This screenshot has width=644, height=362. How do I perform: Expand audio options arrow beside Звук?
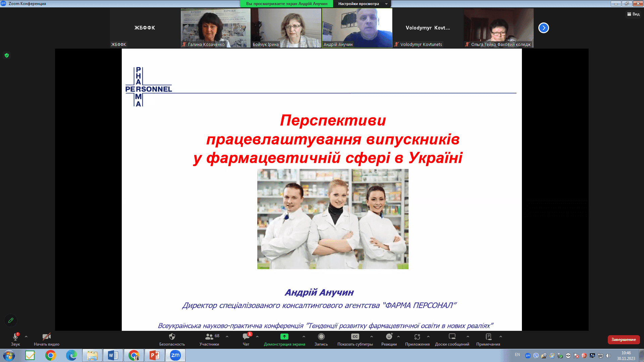pos(26,337)
